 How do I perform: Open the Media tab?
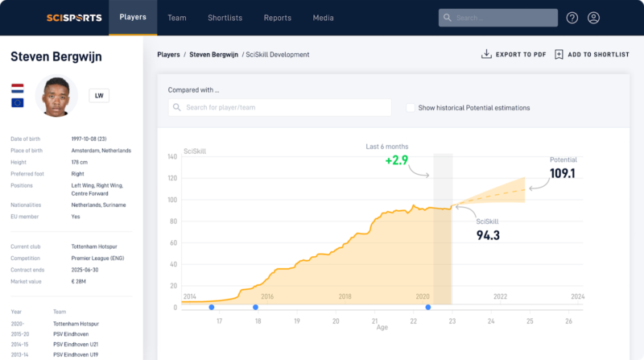point(324,18)
